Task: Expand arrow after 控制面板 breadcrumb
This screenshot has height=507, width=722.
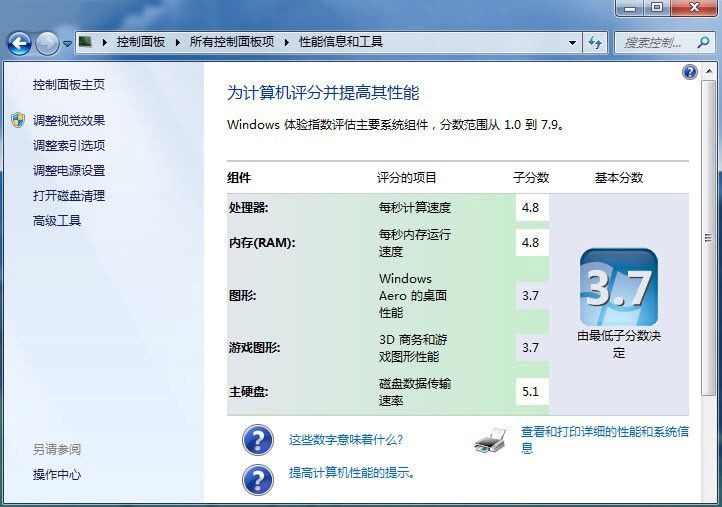Action: 178,42
